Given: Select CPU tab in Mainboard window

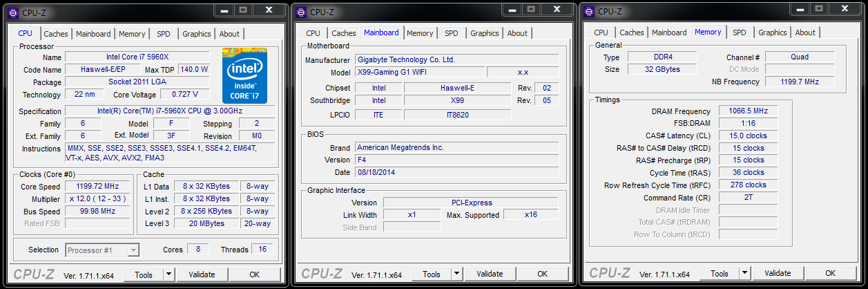Looking at the screenshot, I should [313, 33].
